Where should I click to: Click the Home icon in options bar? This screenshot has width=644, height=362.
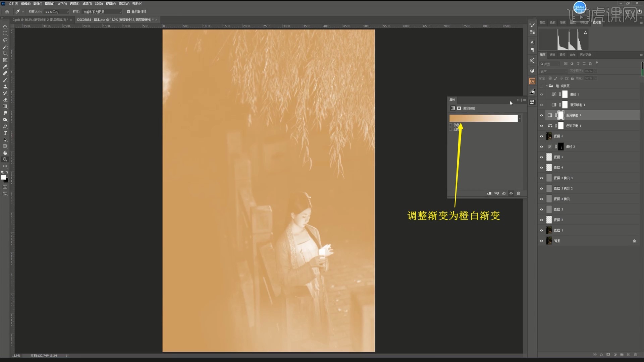coord(7,12)
